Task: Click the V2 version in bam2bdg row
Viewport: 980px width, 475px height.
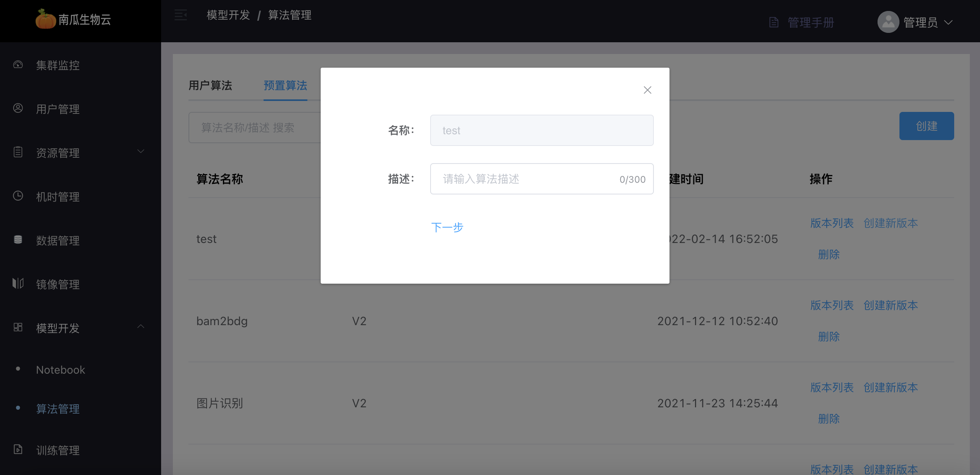Action: (359, 321)
